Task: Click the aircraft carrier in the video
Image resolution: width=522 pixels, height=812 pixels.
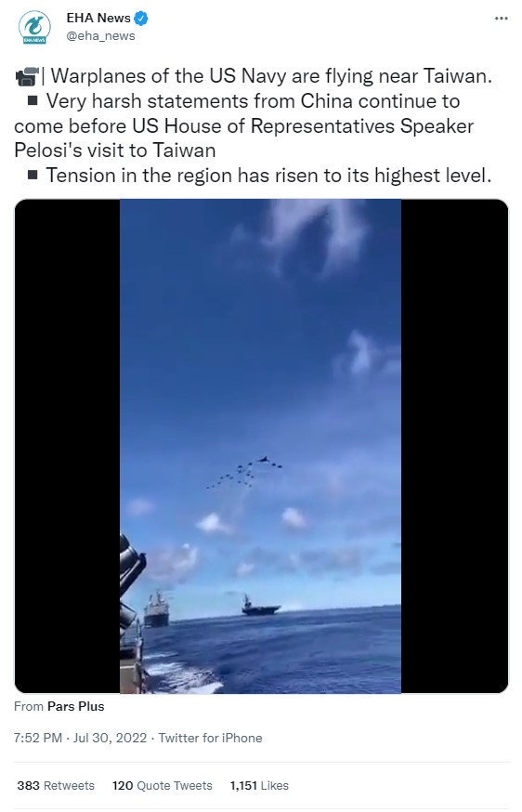Action: pyautogui.click(x=260, y=606)
